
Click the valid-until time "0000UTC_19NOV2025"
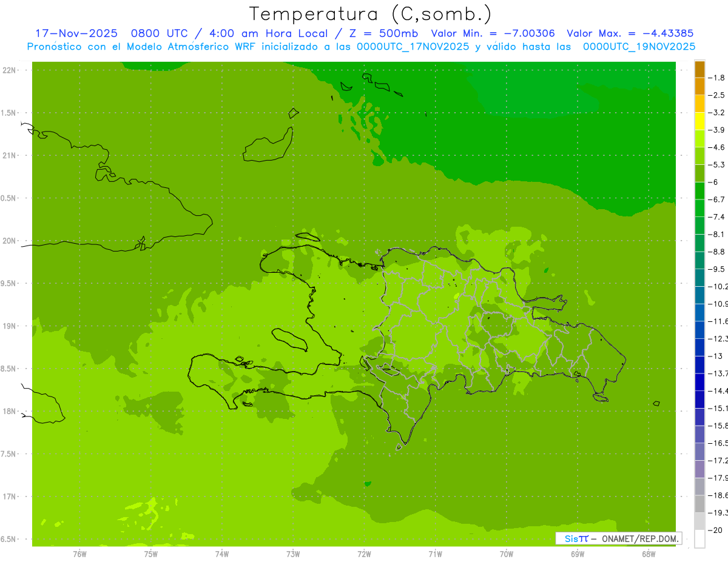[639, 46]
